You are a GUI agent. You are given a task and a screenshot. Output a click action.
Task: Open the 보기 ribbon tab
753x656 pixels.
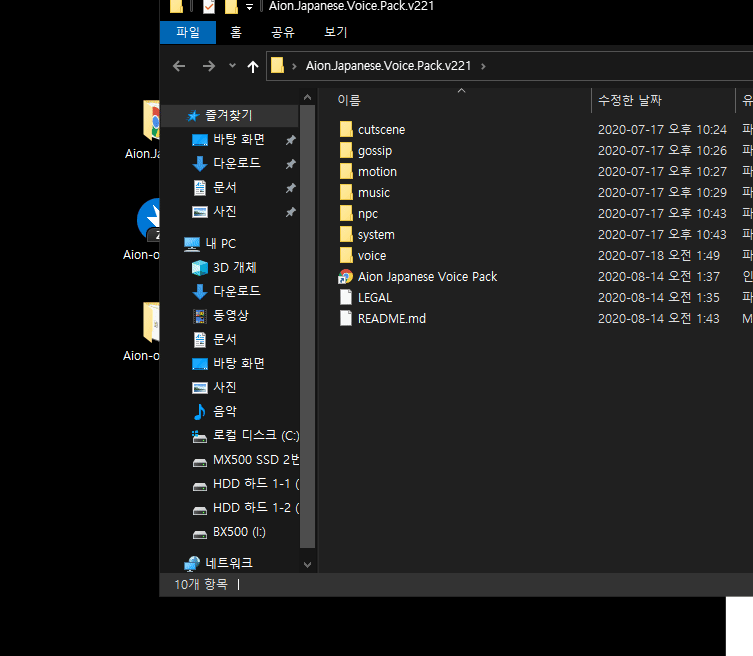[x=336, y=32]
